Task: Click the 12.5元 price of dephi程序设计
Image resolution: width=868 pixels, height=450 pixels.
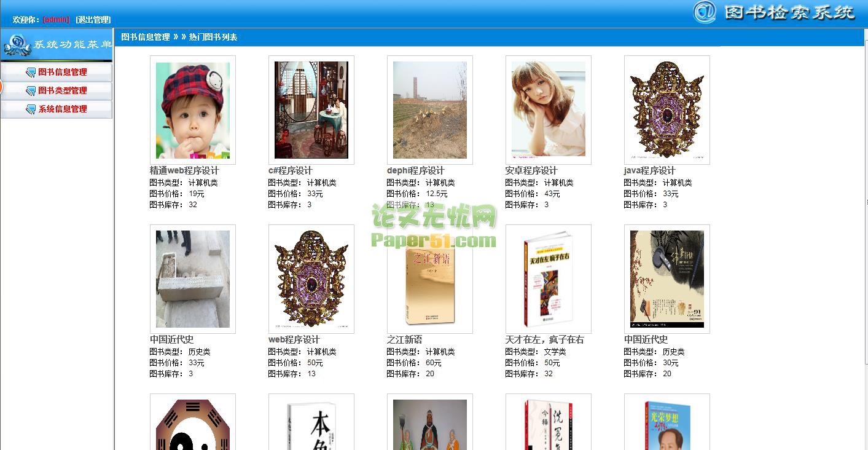Action: click(437, 194)
